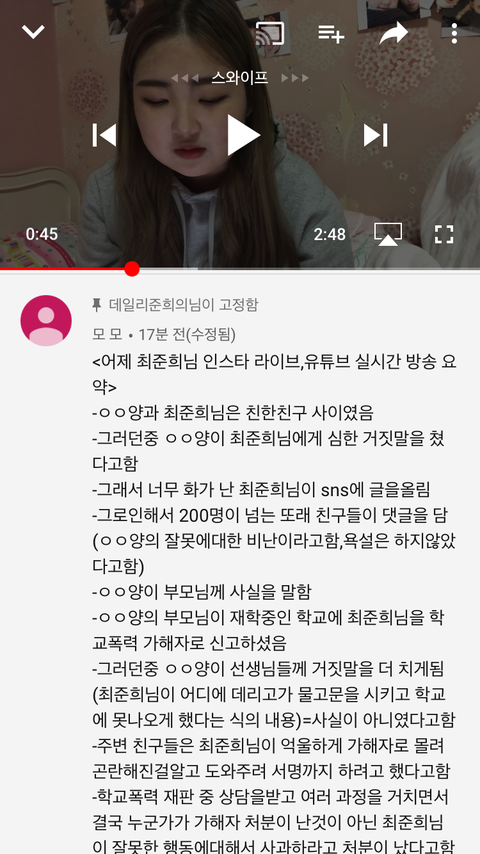Tap the total duration 2:48 label
The width and height of the screenshot is (480, 854).
(330, 234)
